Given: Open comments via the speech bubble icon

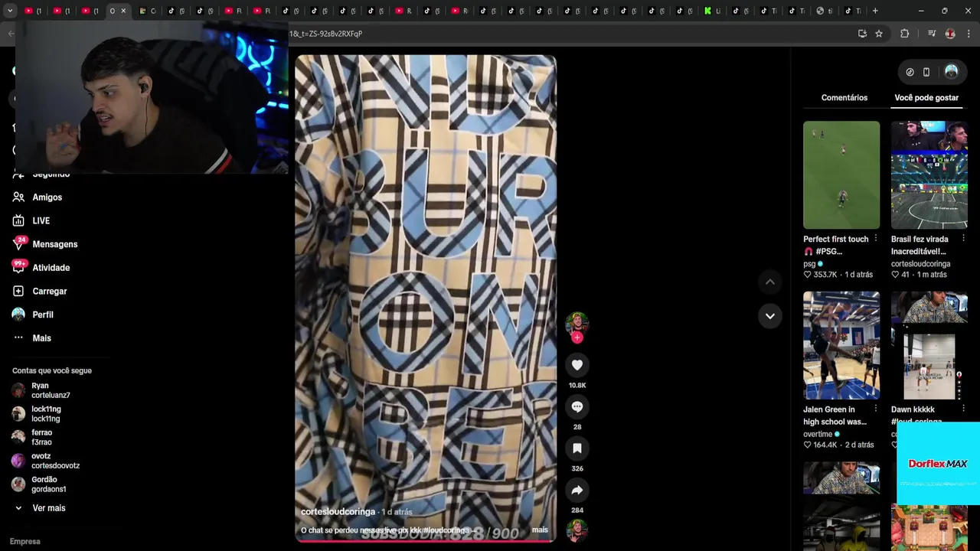Looking at the screenshot, I should 577,406.
